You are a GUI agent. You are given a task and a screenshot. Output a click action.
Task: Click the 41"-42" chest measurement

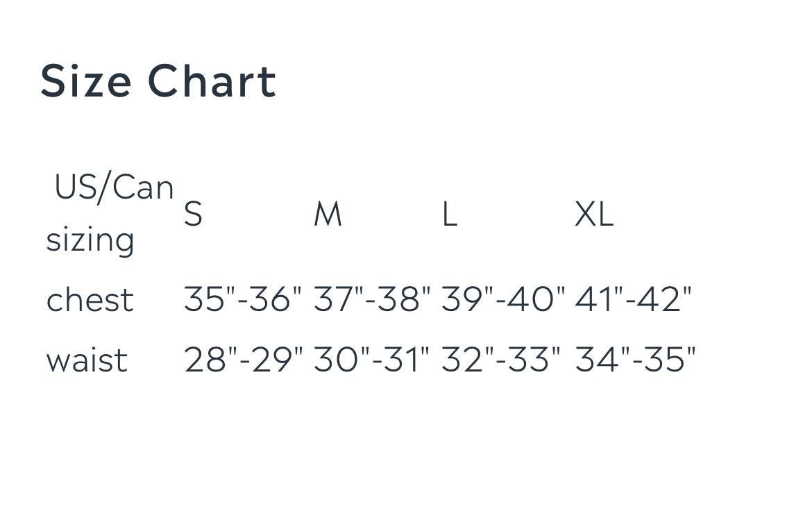click(634, 300)
